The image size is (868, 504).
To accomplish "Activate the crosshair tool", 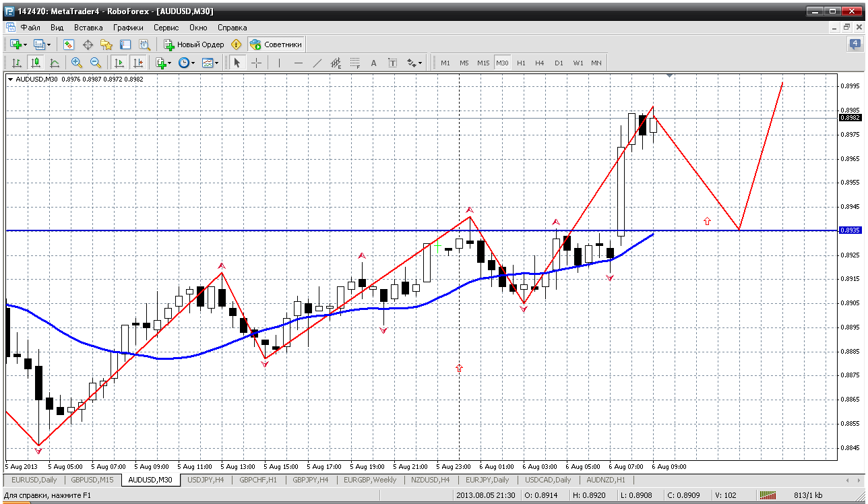I will coord(257,63).
